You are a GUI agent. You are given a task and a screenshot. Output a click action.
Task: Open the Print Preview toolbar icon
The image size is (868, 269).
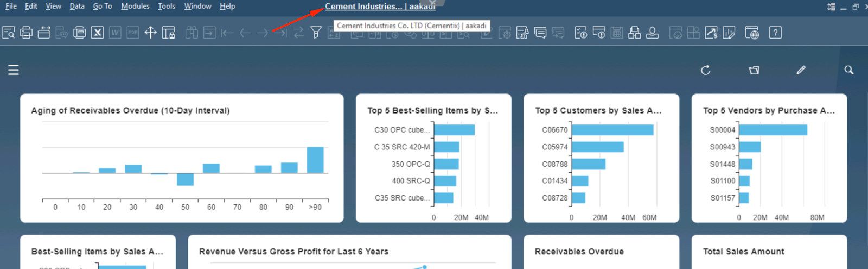point(9,33)
